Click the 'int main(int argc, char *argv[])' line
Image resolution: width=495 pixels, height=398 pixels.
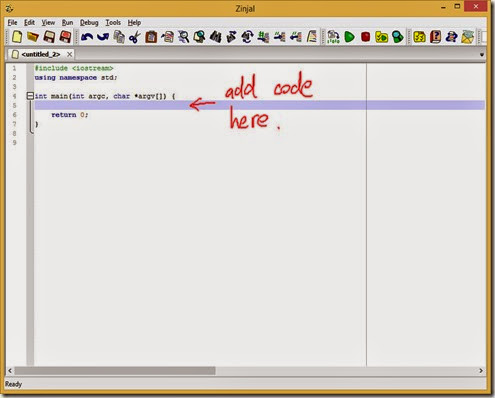click(x=105, y=96)
